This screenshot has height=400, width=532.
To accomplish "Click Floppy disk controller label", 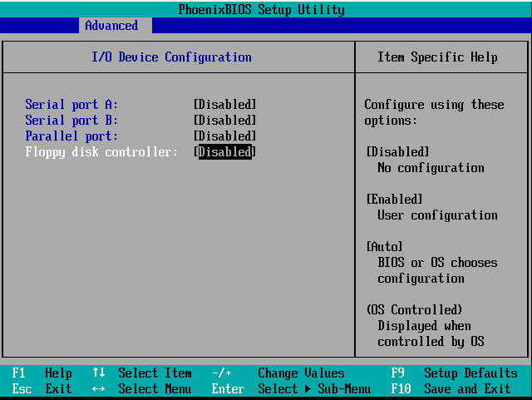I will click(x=101, y=151).
